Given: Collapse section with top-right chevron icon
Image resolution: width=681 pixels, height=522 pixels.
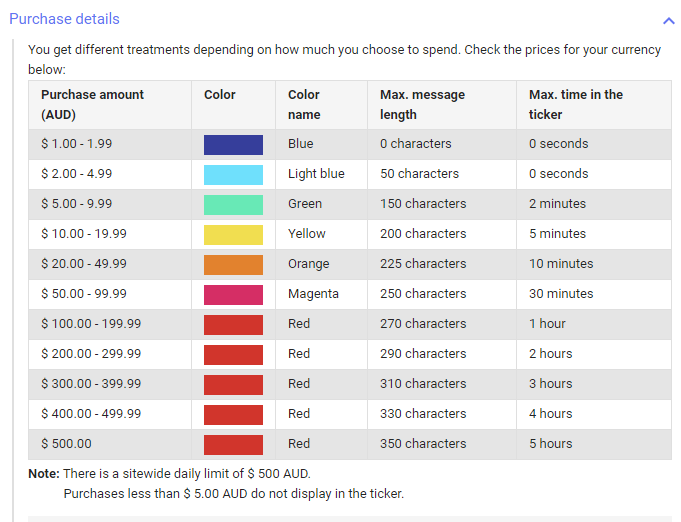Looking at the screenshot, I should click(x=668, y=20).
